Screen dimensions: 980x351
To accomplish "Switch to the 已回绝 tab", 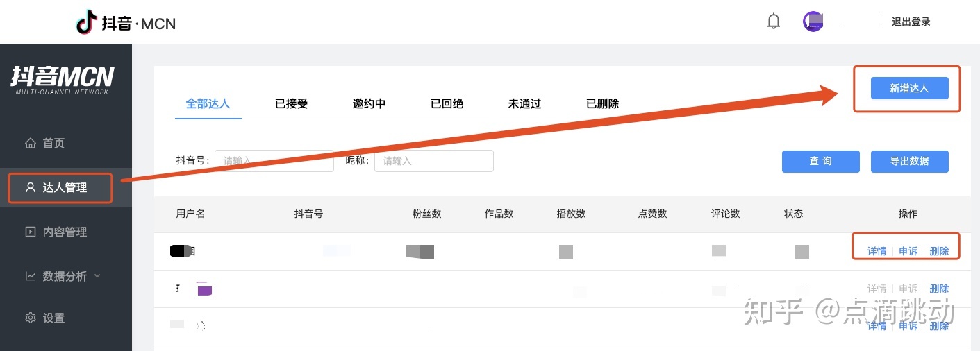I will coord(447,103).
